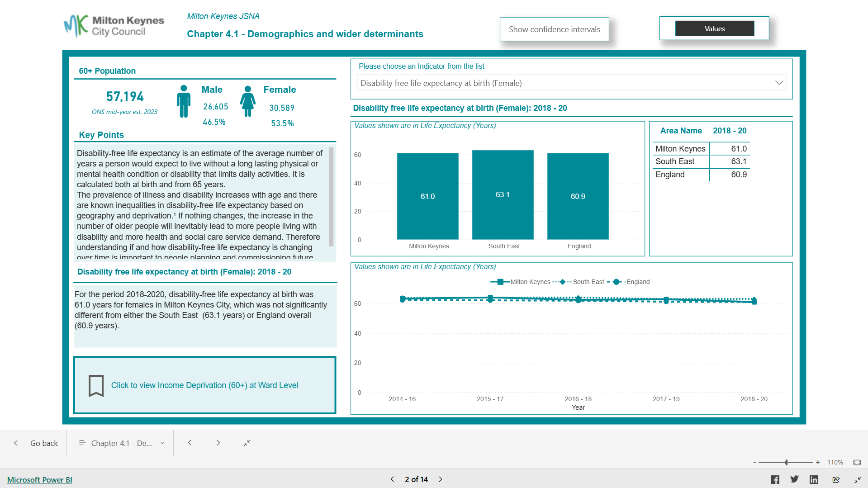Click the bookmark icon for ward level view

point(96,385)
